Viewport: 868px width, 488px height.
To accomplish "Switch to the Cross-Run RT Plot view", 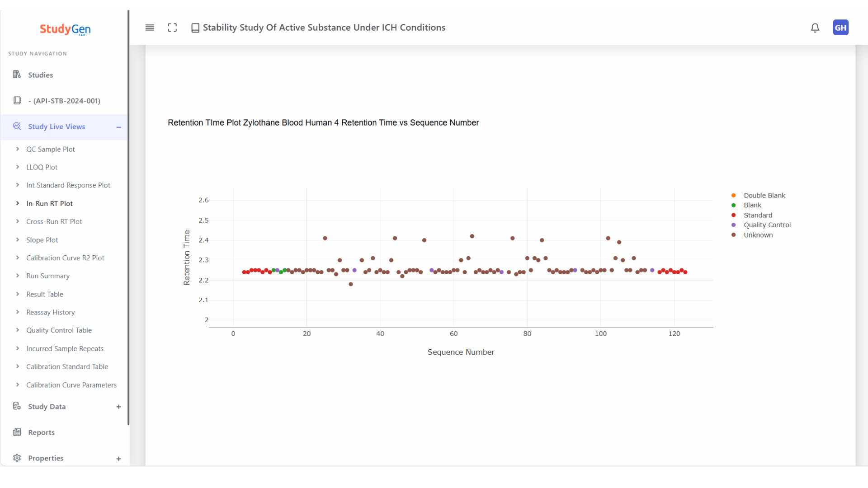I will coord(54,221).
